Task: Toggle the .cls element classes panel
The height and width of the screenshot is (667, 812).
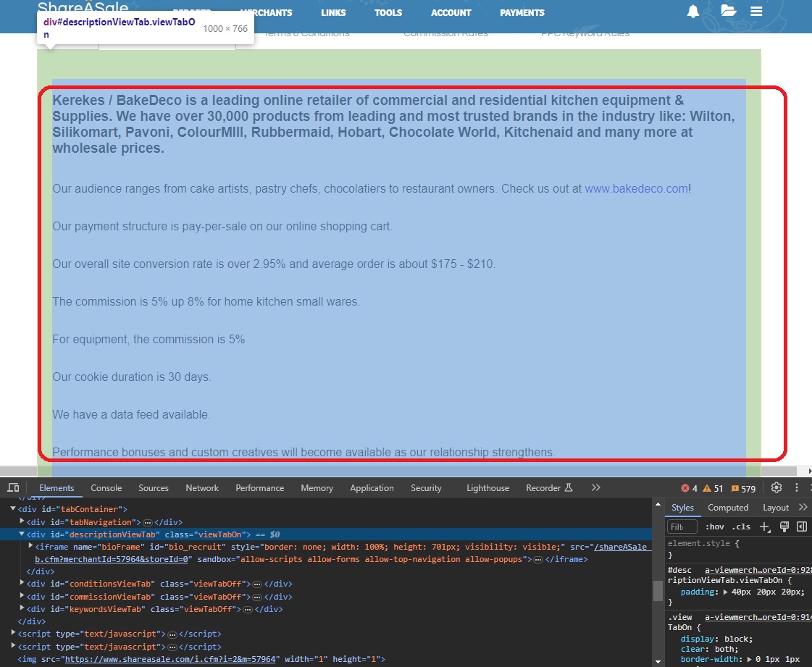Action: point(741,527)
